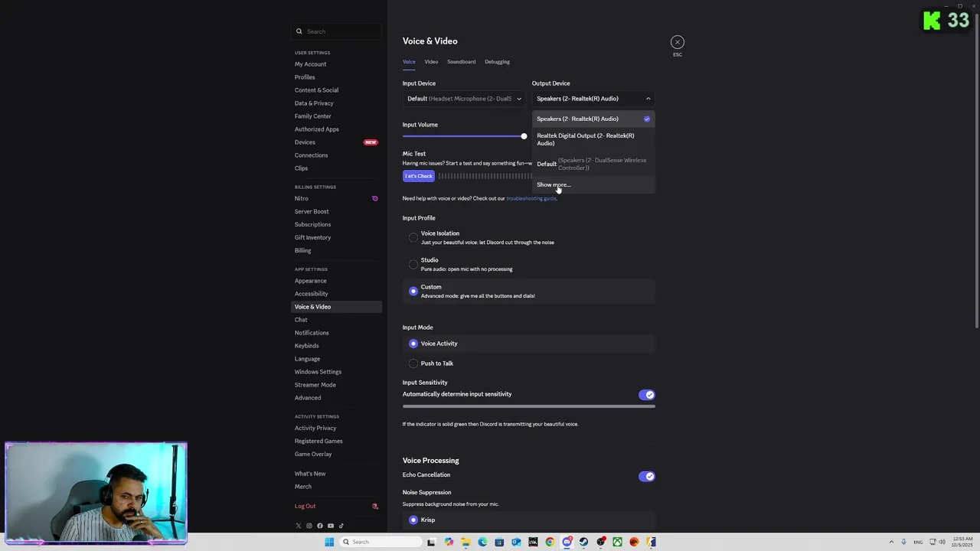Screen dimensions: 980x551
Task: Click the magnifier icon in settings search
Action: [299, 31]
